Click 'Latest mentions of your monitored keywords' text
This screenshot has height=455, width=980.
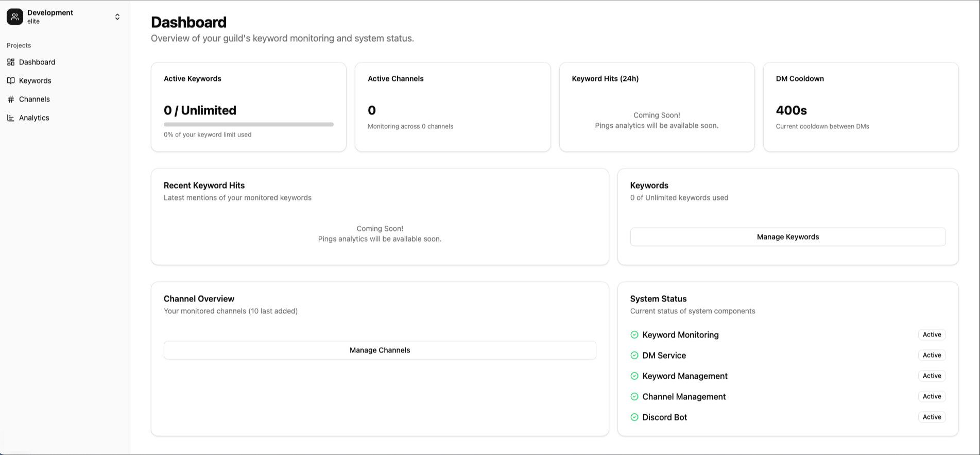pyautogui.click(x=237, y=197)
